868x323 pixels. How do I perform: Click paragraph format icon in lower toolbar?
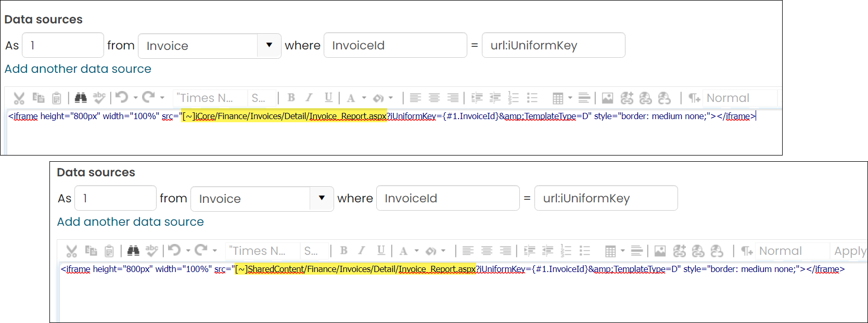click(x=747, y=251)
